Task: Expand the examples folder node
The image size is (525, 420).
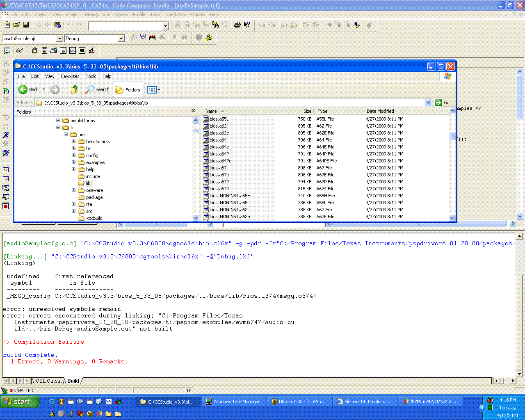Action: (x=73, y=162)
